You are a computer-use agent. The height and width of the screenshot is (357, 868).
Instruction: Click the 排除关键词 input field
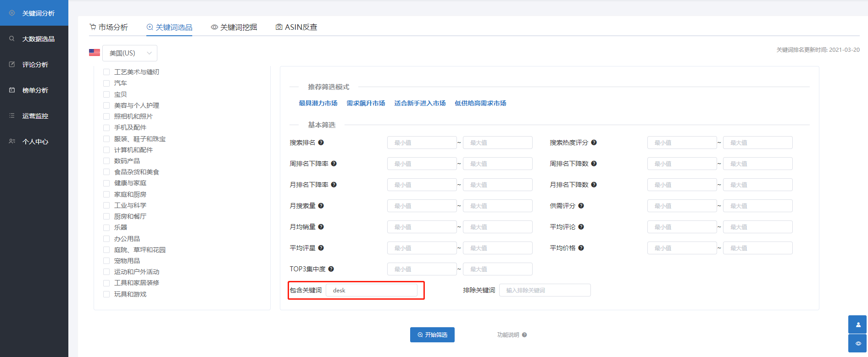coord(545,290)
